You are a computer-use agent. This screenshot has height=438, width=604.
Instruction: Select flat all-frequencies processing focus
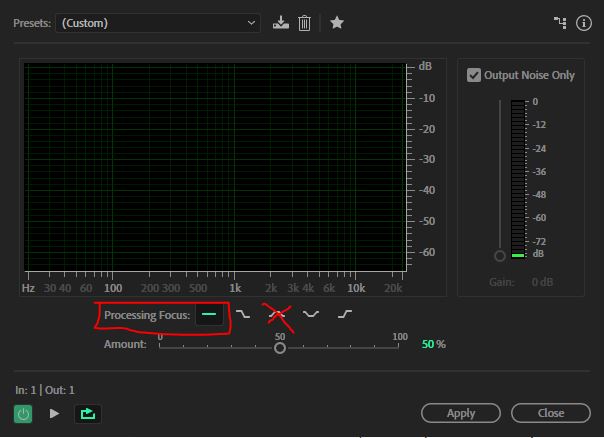(x=209, y=314)
